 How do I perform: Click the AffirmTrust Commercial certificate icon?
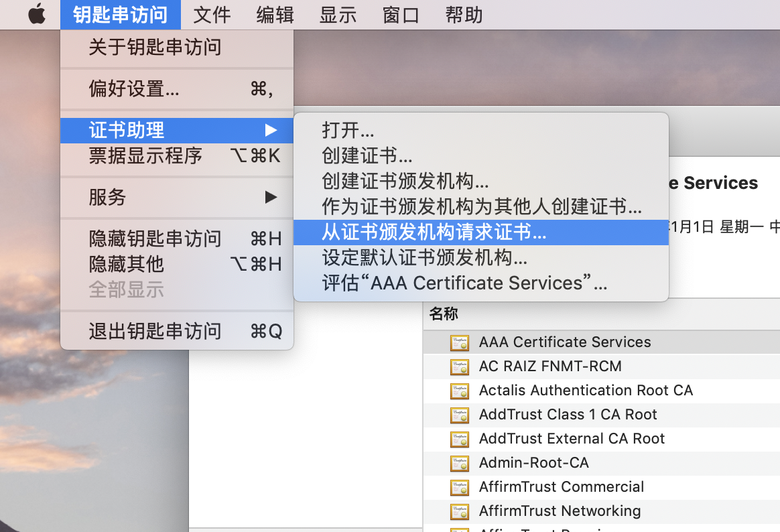[460, 486]
